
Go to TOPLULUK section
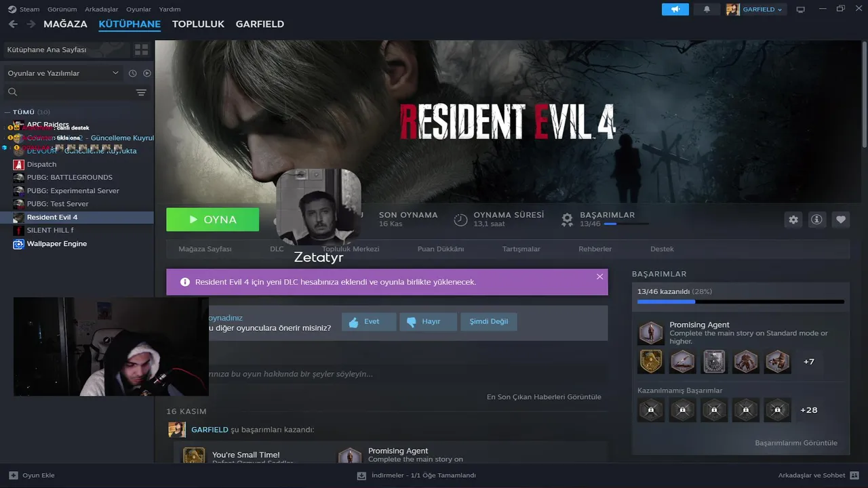point(198,24)
